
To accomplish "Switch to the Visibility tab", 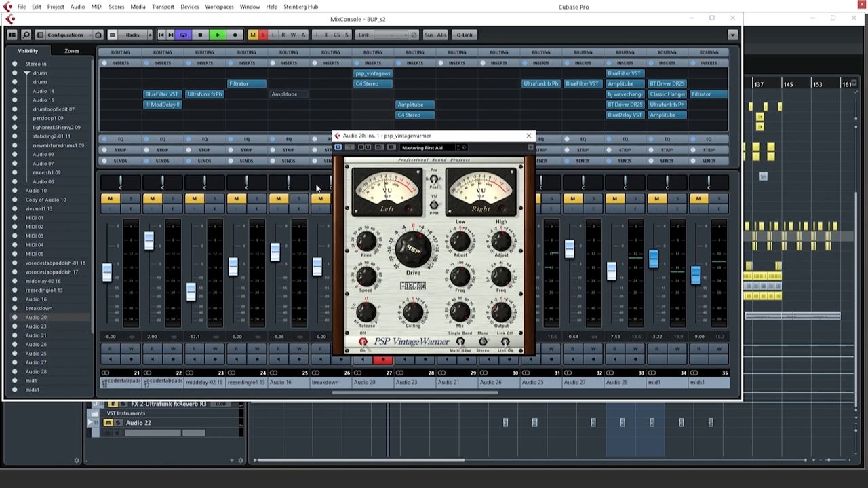I will [x=28, y=51].
